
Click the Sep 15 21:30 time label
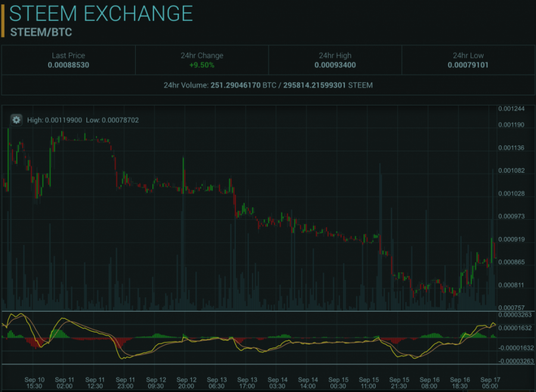pos(399,383)
